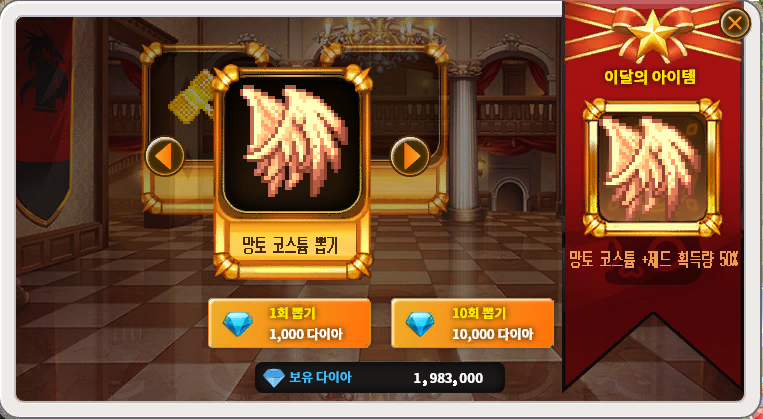Click 망토 코스튬 +제드 획득량 50% description

click(x=654, y=261)
